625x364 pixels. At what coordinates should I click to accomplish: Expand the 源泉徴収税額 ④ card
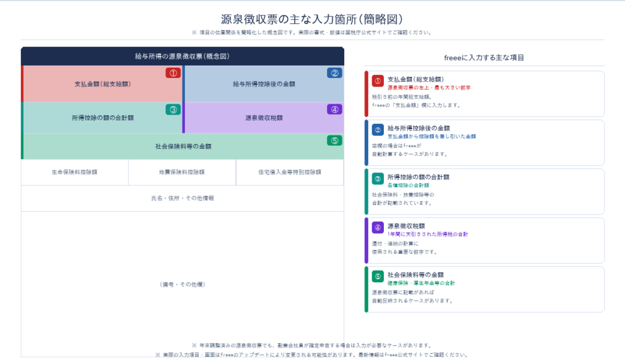pyautogui.click(x=484, y=240)
